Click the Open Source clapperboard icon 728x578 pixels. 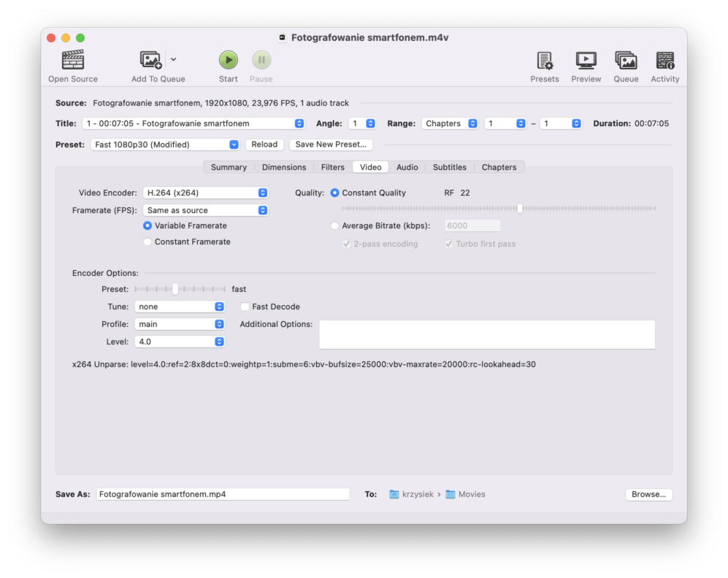(73, 60)
